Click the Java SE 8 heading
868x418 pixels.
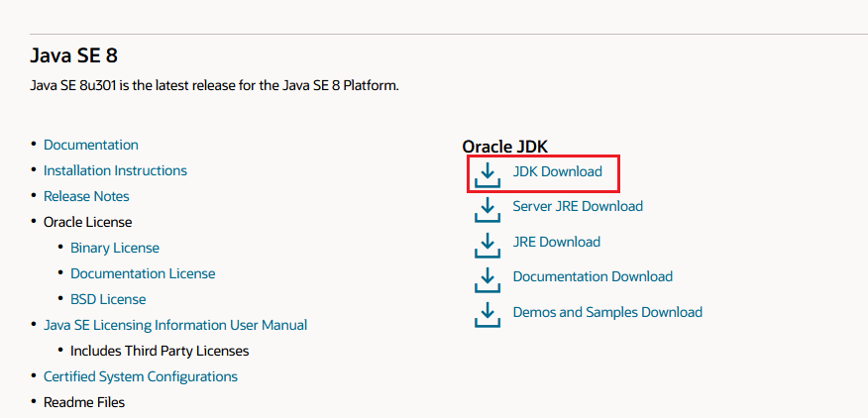tap(74, 55)
